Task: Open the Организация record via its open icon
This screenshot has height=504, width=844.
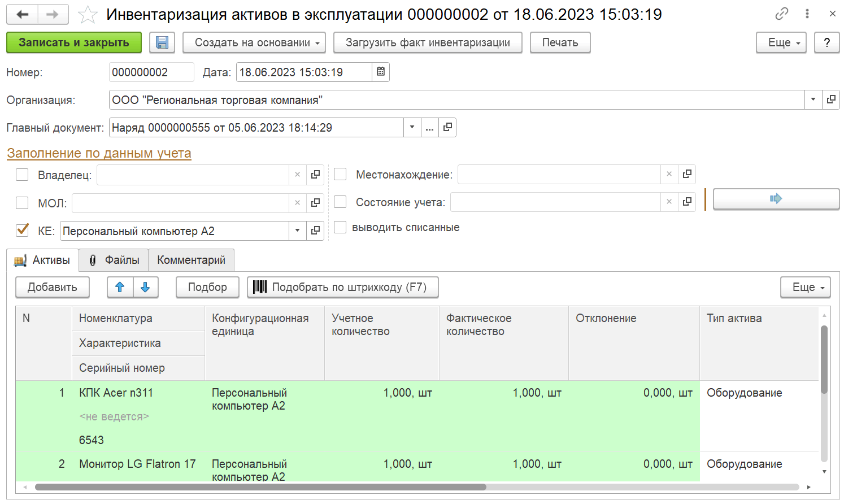Action: pyautogui.click(x=831, y=99)
